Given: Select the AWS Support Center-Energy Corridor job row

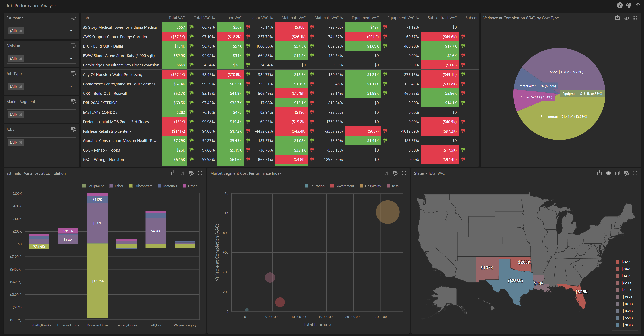Looking at the screenshot, I should (x=115, y=37).
